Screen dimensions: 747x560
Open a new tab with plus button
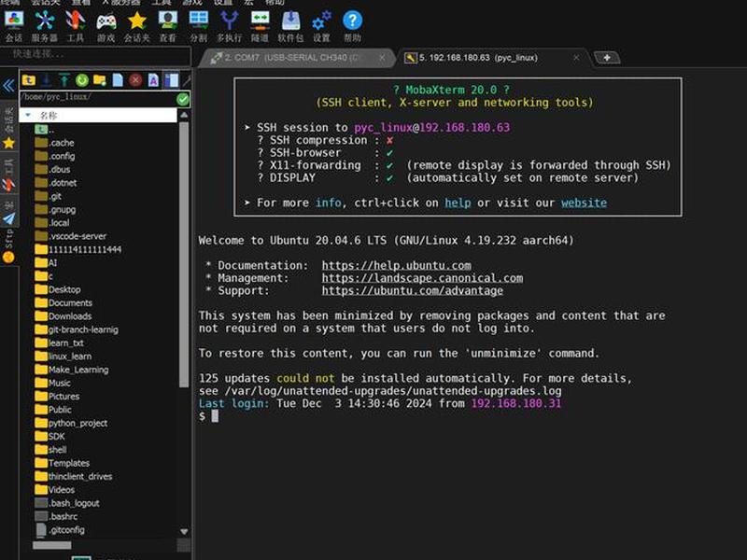[x=607, y=58]
